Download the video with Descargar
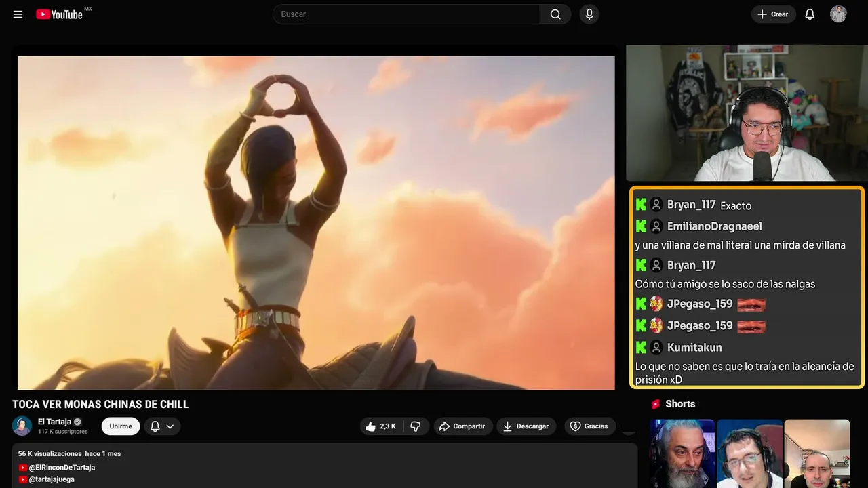Image resolution: width=868 pixels, height=488 pixels. click(x=526, y=426)
